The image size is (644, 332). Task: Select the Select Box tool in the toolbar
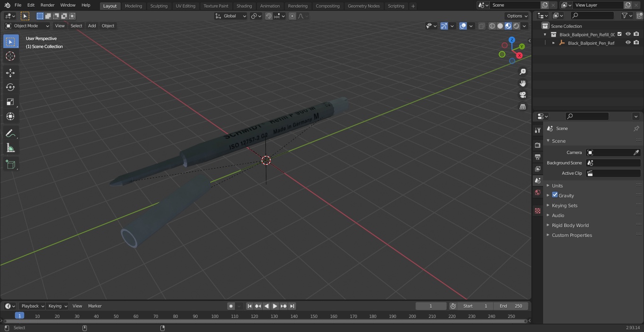pos(10,41)
